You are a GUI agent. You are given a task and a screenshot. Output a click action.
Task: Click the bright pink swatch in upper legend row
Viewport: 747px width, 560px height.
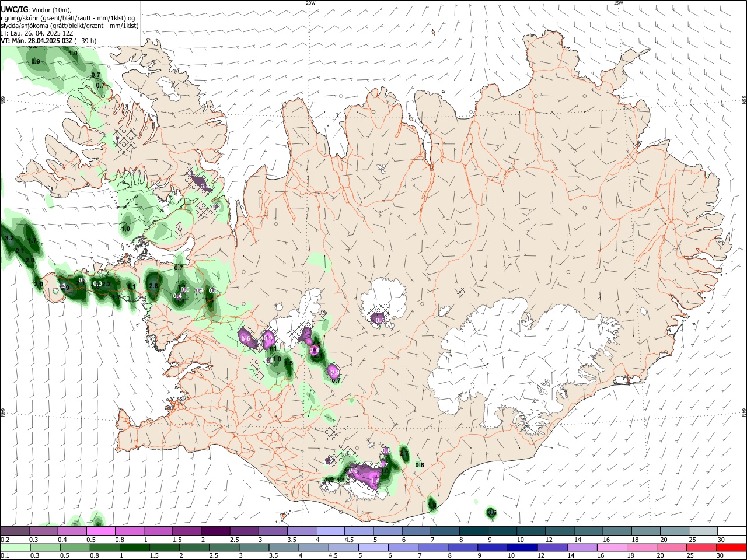click(100, 531)
